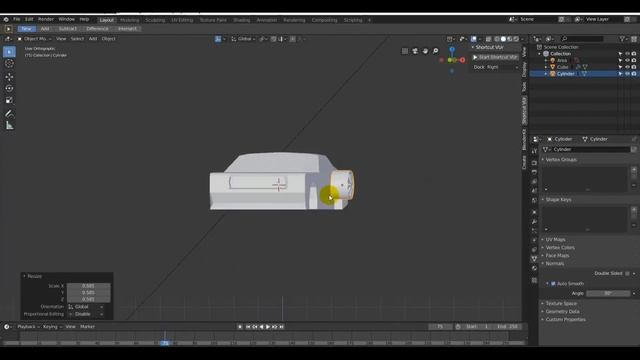The image size is (640, 360).
Task: Open the Output properties tab
Action: (534, 172)
